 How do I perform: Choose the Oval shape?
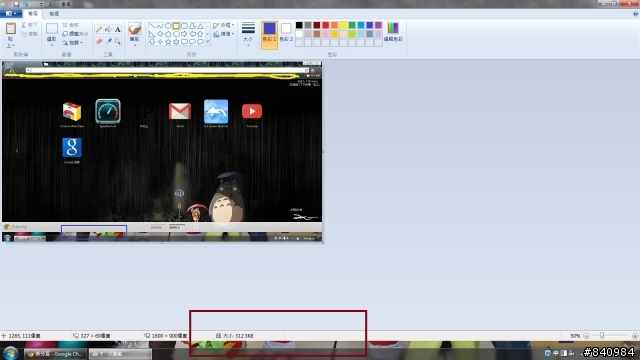(168, 26)
